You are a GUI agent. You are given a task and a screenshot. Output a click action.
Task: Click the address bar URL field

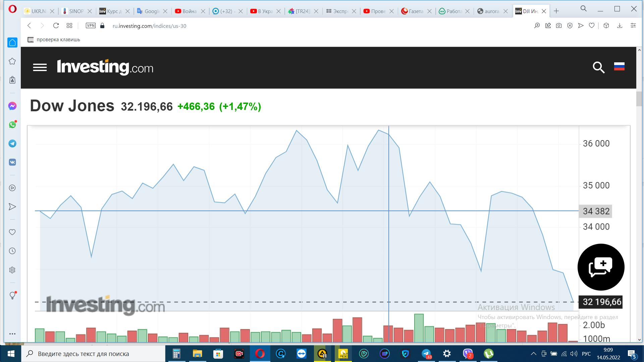tap(149, 26)
